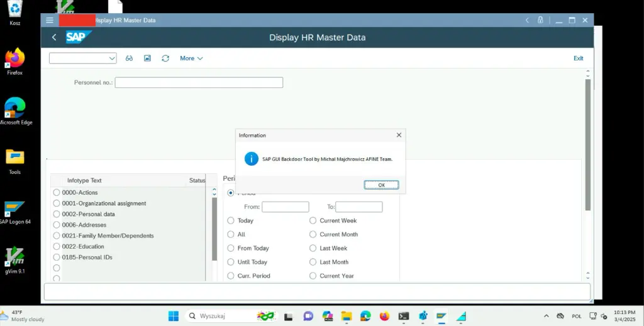The image size is (644, 326).
Task: Open the clock showing 10:13 PM
Action: (625, 316)
